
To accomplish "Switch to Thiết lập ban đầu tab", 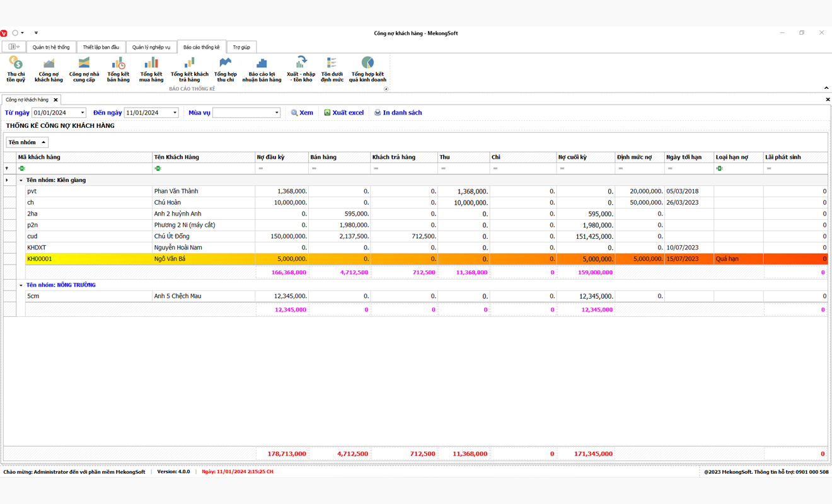I will click(x=101, y=47).
